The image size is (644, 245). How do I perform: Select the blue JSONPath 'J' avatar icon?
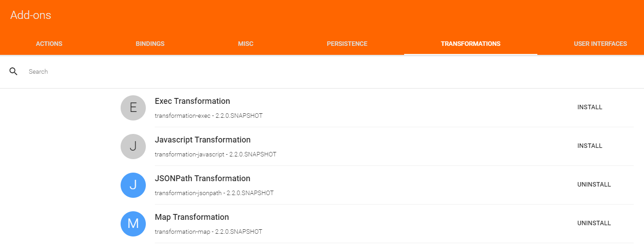pyautogui.click(x=133, y=185)
